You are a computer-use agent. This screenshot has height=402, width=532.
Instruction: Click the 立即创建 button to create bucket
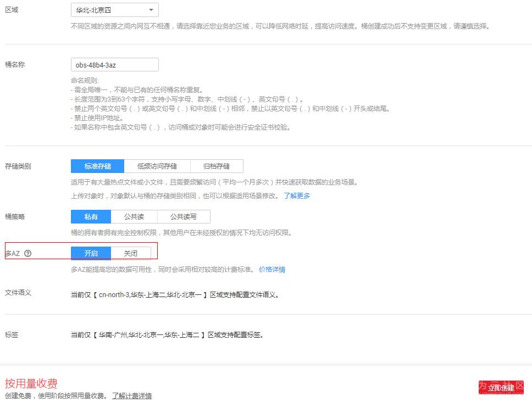tap(501, 387)
